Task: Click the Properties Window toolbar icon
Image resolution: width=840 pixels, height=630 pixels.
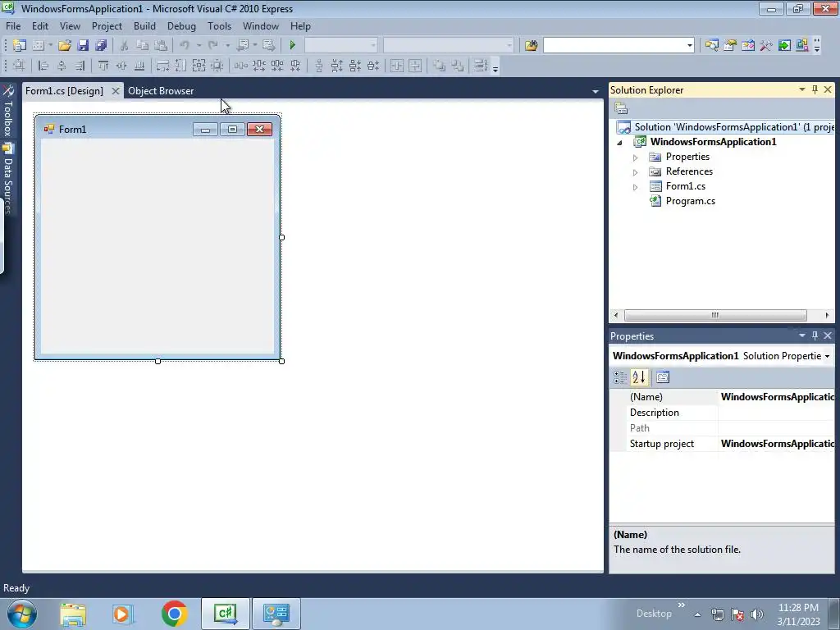Action: click(729, 46)
